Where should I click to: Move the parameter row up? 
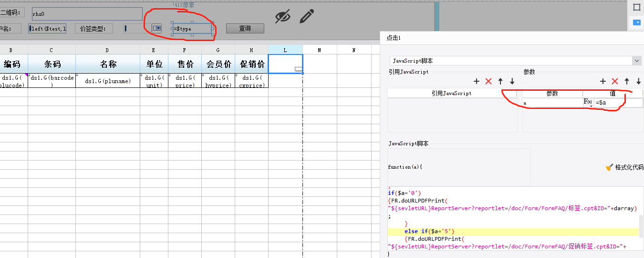coord(627,81)
